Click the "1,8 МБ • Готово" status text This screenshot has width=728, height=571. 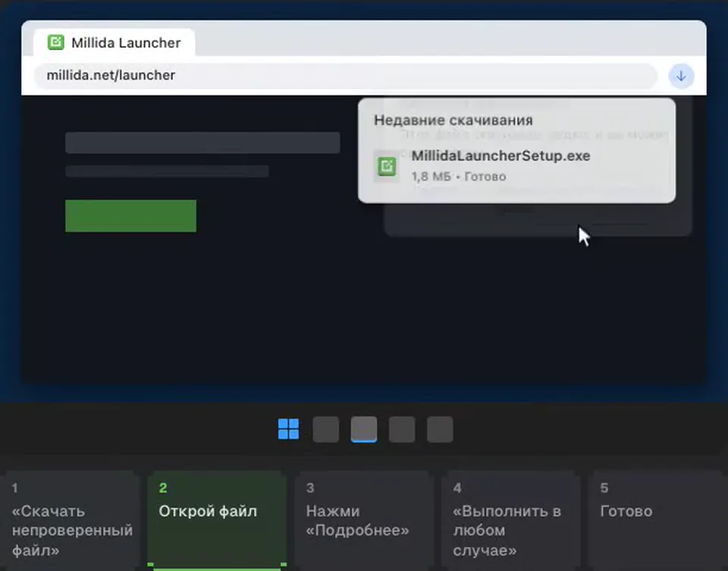point(459,177)
